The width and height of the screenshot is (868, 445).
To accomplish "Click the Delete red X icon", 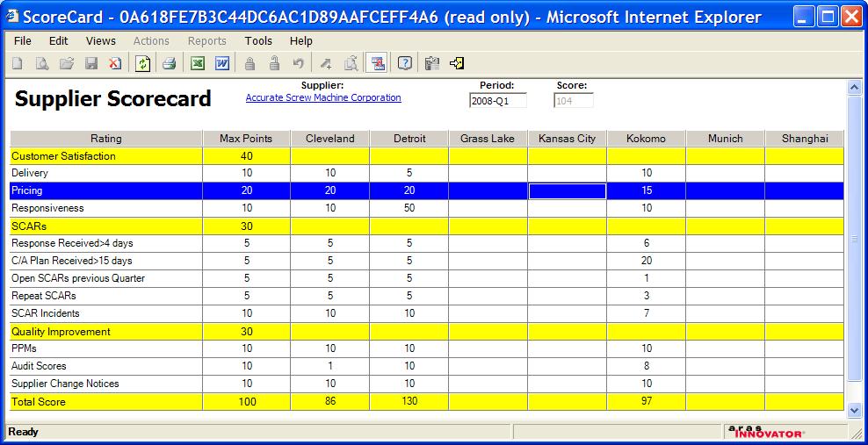I will click(115, 63).
